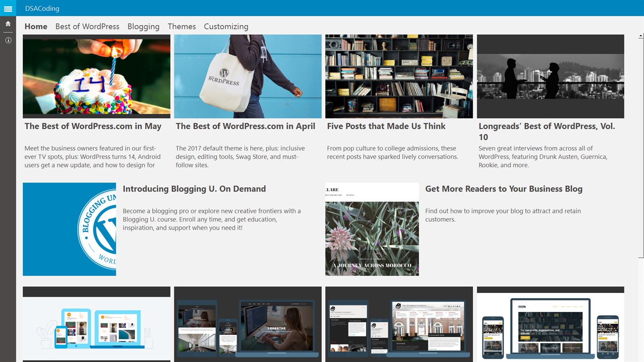Click the 'Meet the business owners' summary text
644x362 pixels.
[x=93, y=157]
